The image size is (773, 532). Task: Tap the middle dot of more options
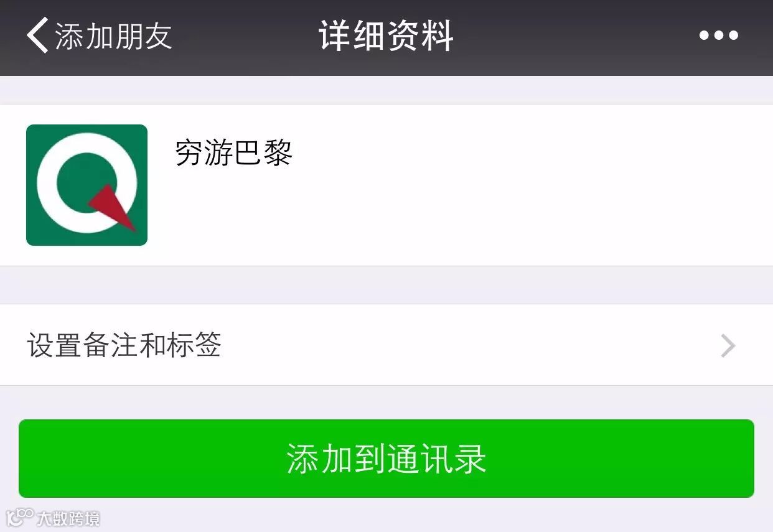pyautogui.click(x=718, y=35)
